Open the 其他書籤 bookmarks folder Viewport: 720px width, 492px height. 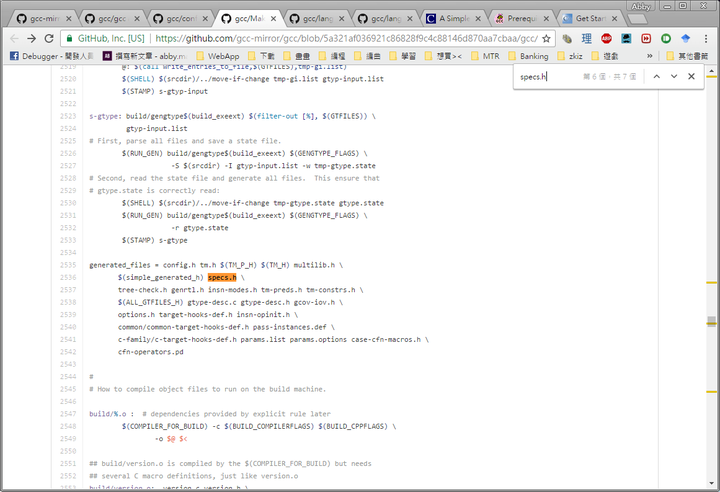pyautogui.click(x=687, y=56)
